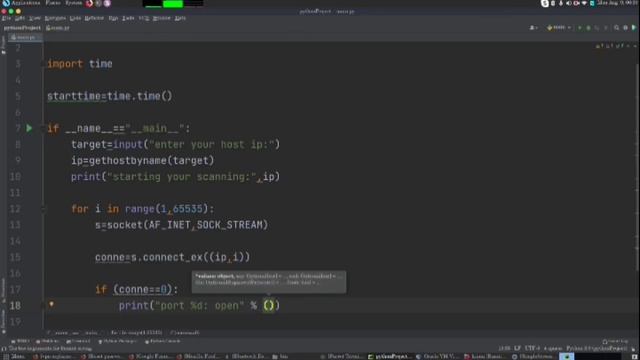The image size is (640, 360).
Task: Click the if conne==0 breadcrumb below editor
Action: pos(186,333)
